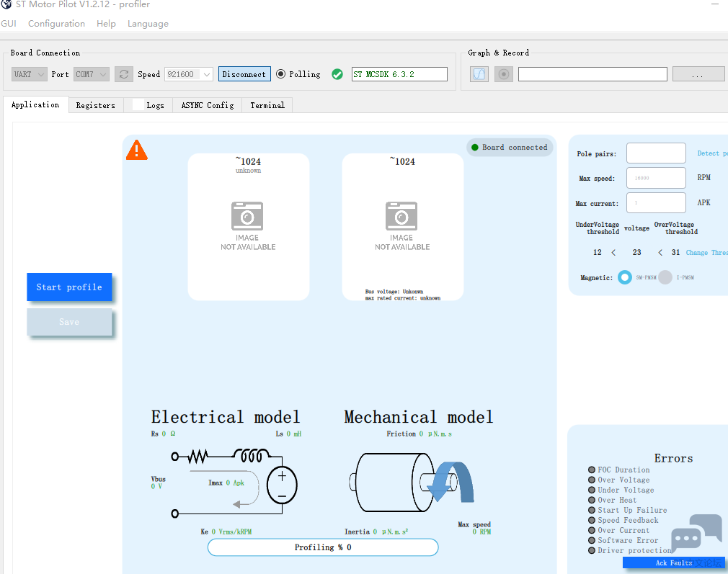
Task: Switch to the Registers tab
Action: click(95, 105)
